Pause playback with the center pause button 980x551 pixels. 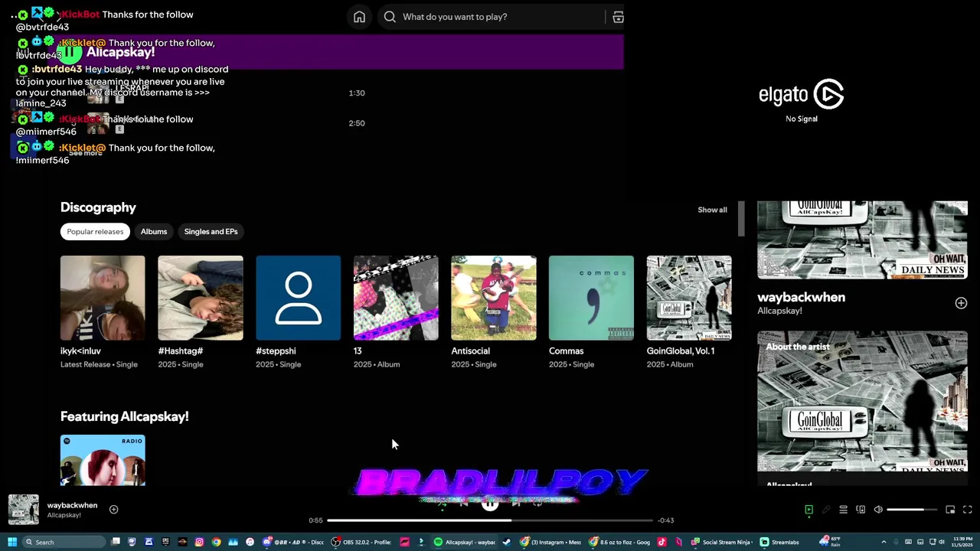489,504
